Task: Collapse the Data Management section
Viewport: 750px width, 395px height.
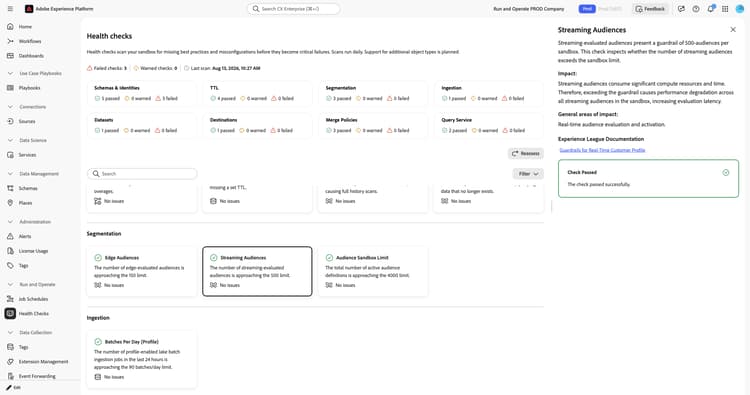Action: (10, 174)
